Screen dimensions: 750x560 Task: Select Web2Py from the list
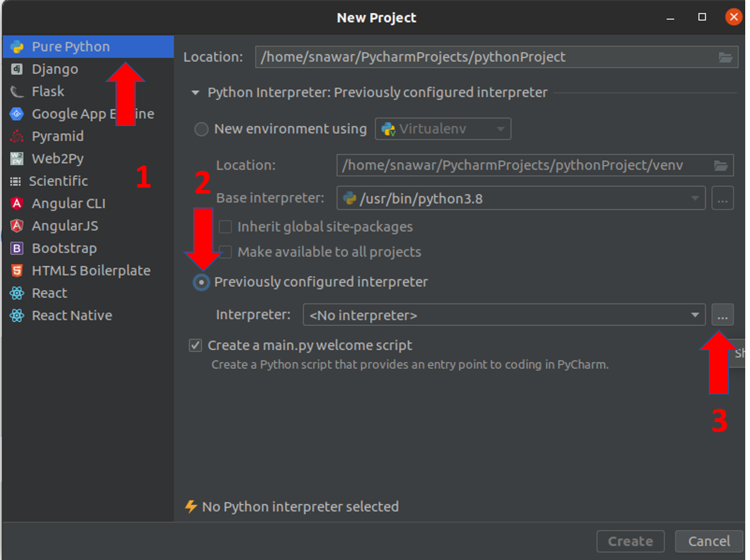click(88, 159)
